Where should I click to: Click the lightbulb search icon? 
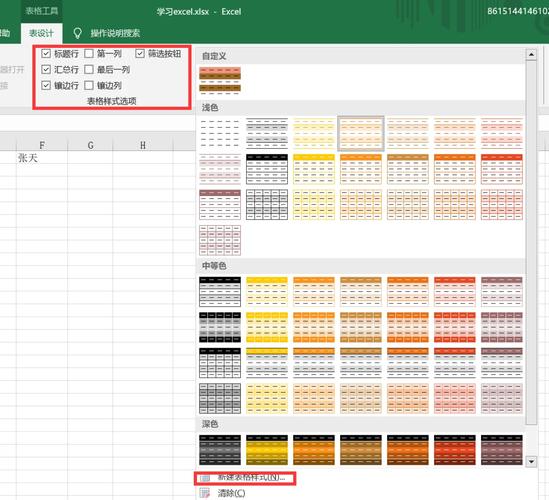click(x=77, y=33)
